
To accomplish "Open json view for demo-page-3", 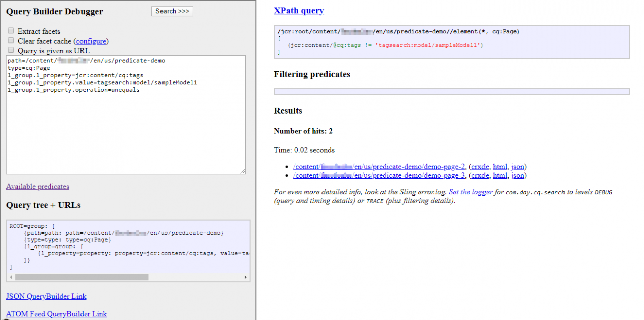I will [517, 175].
